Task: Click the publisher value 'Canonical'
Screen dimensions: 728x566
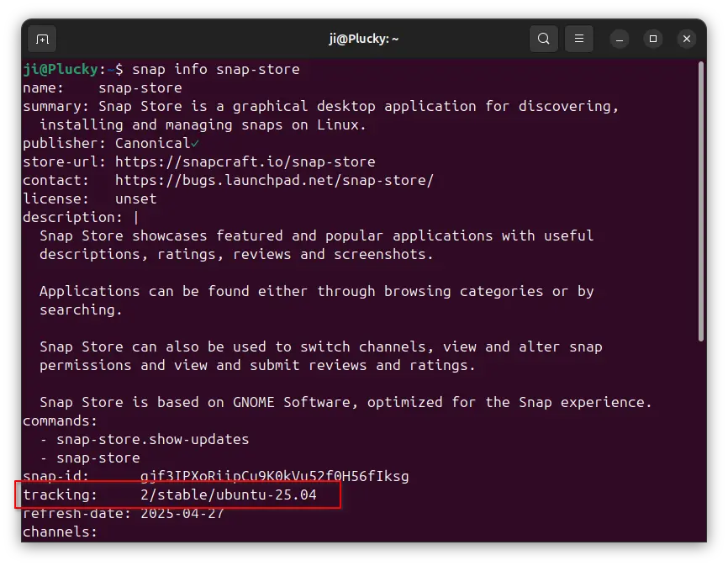Action: [x=152, y=143]
